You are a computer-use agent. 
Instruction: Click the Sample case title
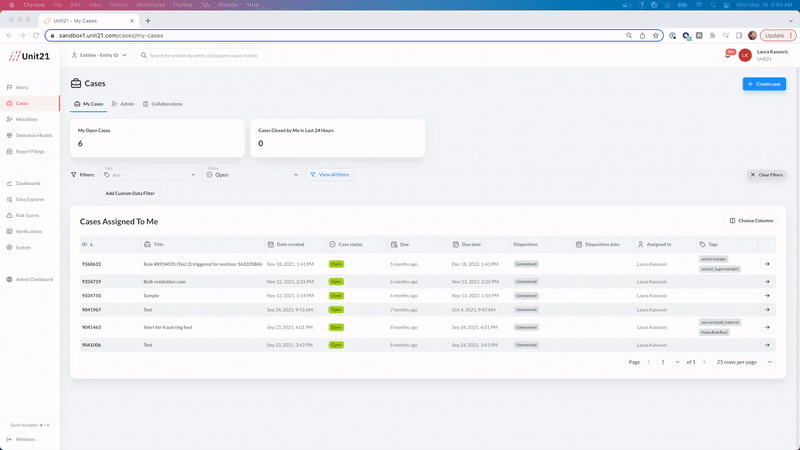pos(151,296)
